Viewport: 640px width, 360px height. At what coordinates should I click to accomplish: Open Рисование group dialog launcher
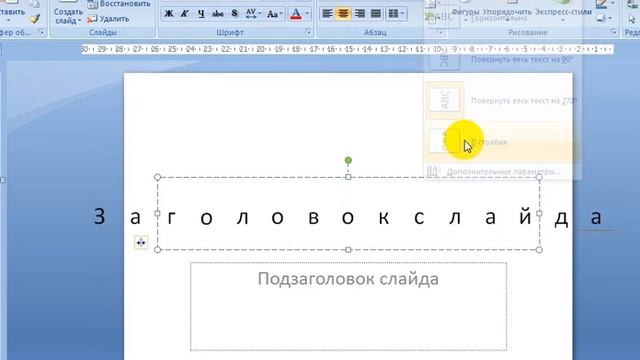[x=613, y=32]
